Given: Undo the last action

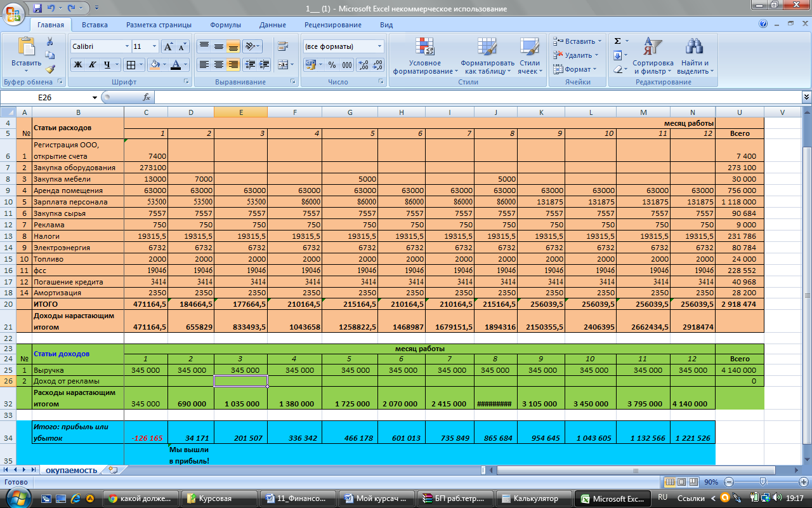Looking at the screenshot, I should tap(52, 8).
